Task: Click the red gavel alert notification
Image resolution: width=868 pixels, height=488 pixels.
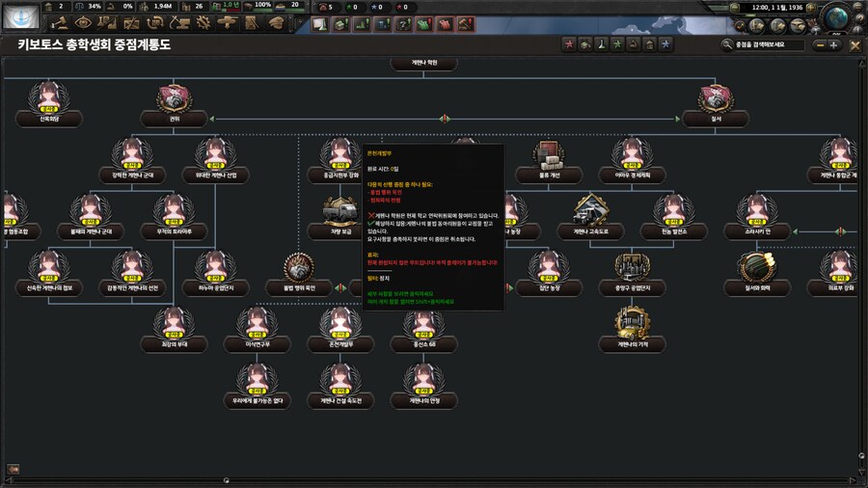Action: coord(466,23)
